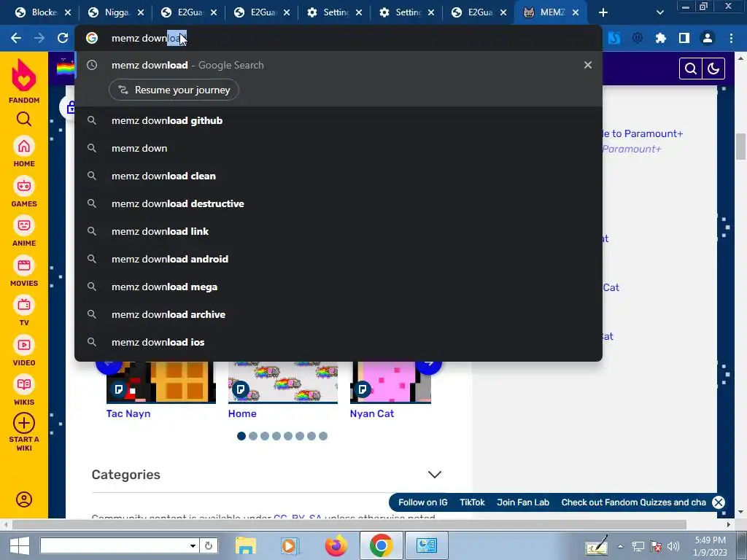Open the Fandom TV section
The width and height of the screenshot is (747, 560).
[24, 311]
